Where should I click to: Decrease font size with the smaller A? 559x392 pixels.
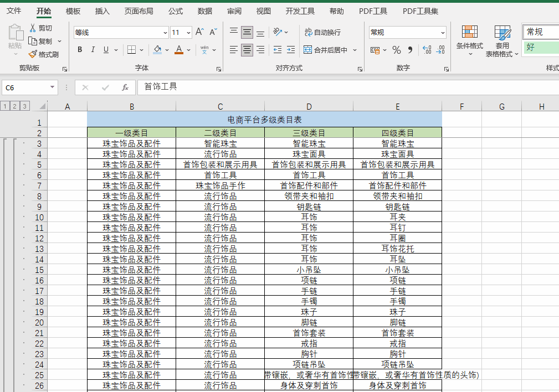coord(213,32)
